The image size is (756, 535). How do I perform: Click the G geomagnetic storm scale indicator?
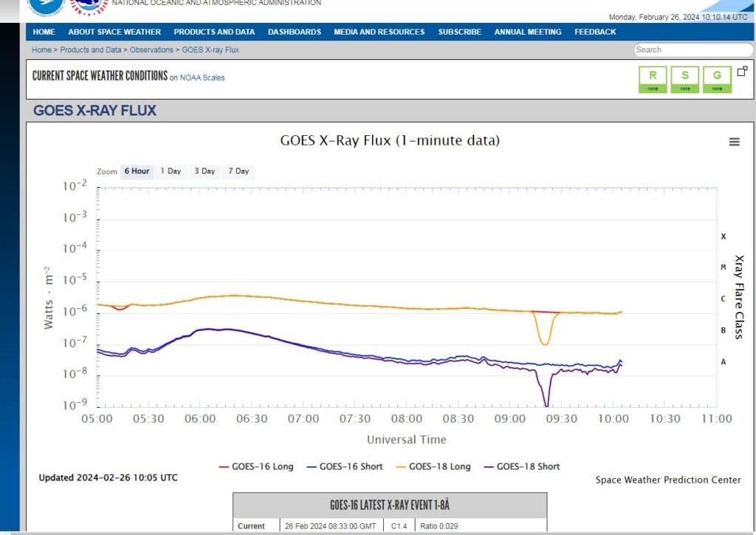(x=717, y=80)
